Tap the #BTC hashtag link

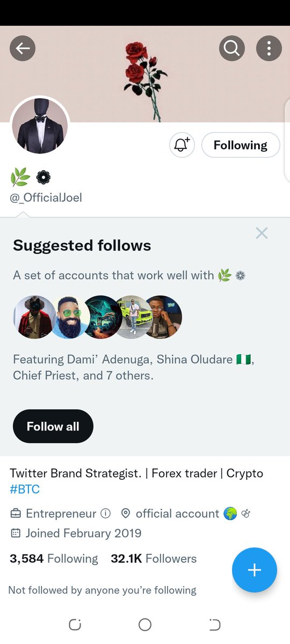pyautogui.click(x=25, y=489)
